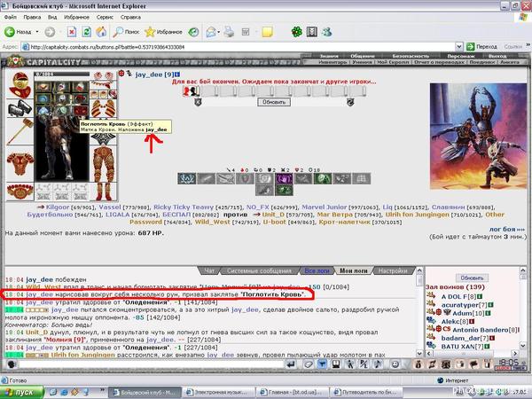Image resolution: width=532 pixels, height=399 pixels.
Task: Open the Справка menu
Action: tap(130, 17)
